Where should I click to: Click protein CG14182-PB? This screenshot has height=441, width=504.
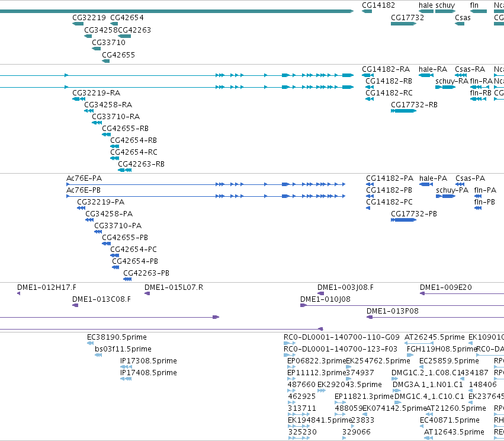389,190
